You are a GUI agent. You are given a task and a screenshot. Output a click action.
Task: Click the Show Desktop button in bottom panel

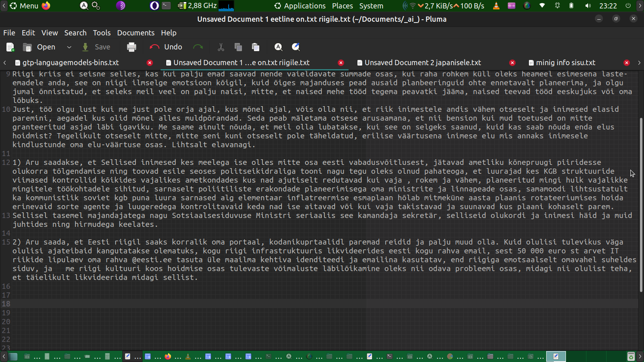[x=13, y=356]
